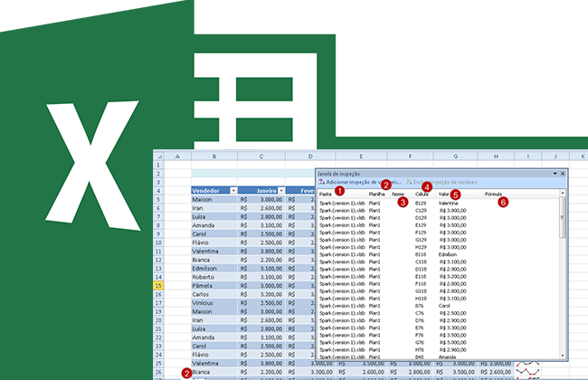Select the row 26 header
The image size is (588, 380).
pyautogui.click(x=158, y=372)
